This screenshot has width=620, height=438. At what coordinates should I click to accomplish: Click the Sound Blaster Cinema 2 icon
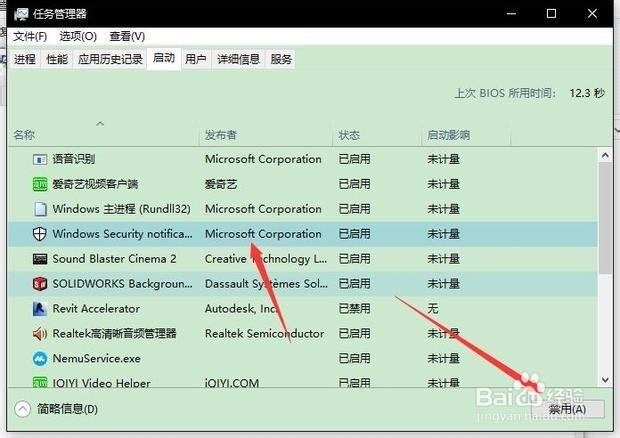40,259
